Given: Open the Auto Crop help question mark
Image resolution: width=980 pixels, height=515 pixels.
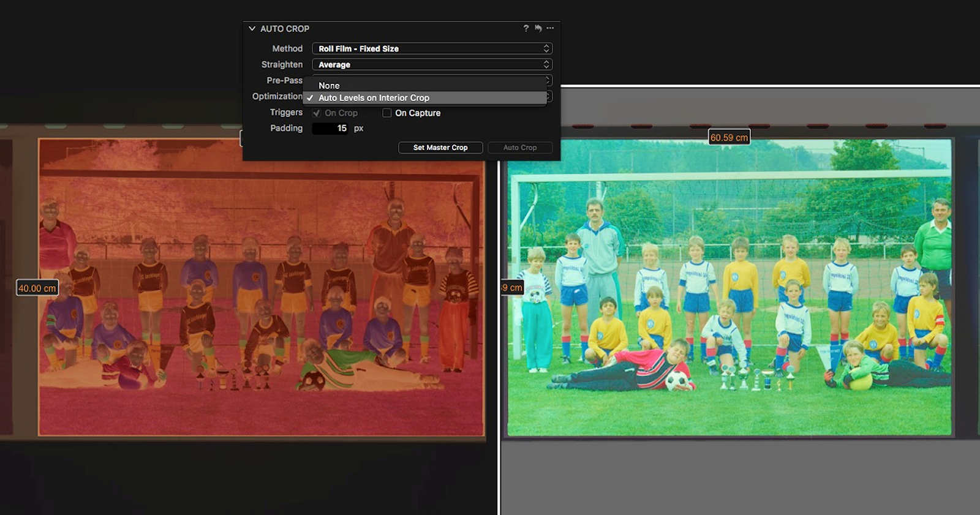Looking at the screenshot, I should 526,28.
